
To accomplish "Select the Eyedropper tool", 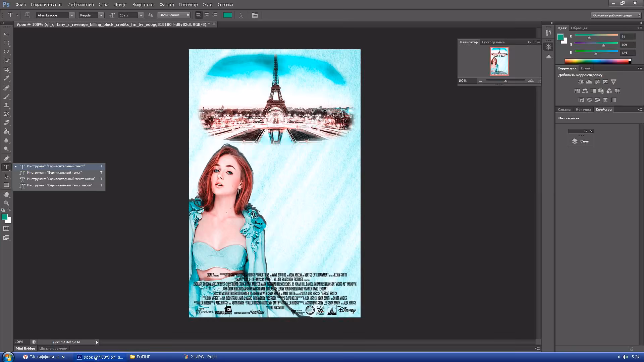I will coord(6,78).
